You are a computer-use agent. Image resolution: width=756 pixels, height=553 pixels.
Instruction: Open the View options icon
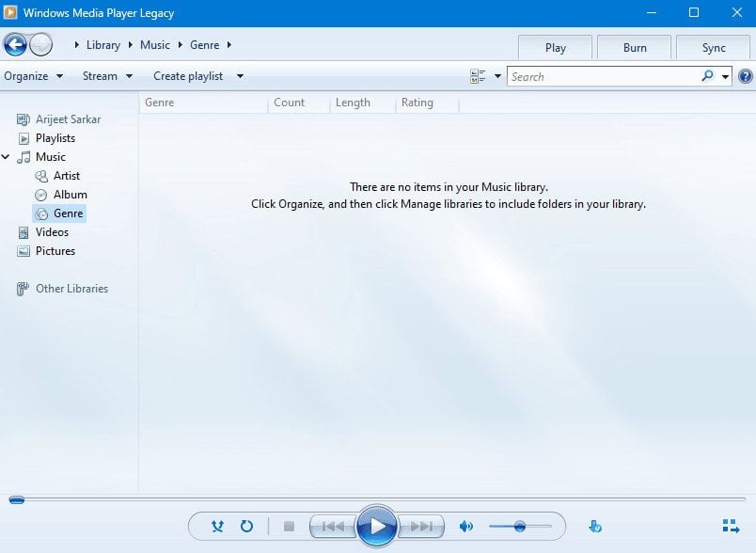478,76
